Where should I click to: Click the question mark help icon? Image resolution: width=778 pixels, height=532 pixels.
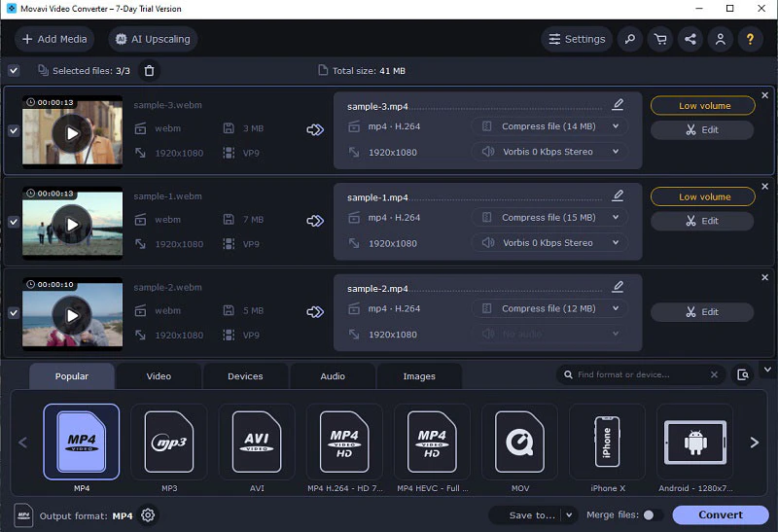(x=750, y=39)
